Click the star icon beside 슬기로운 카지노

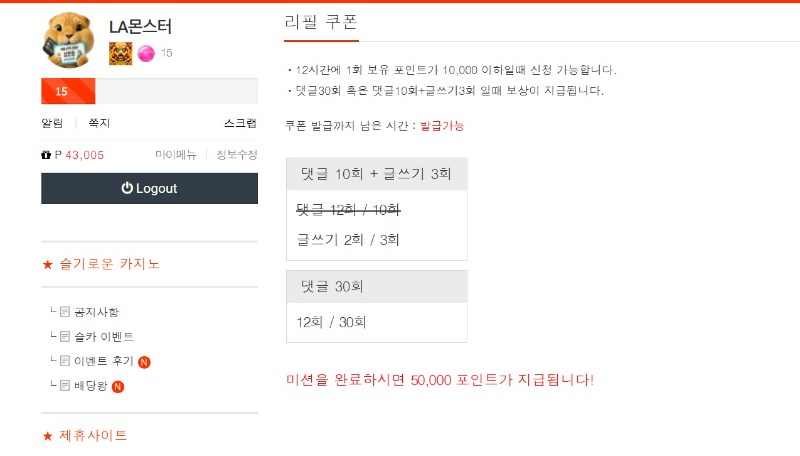(47, 264)
